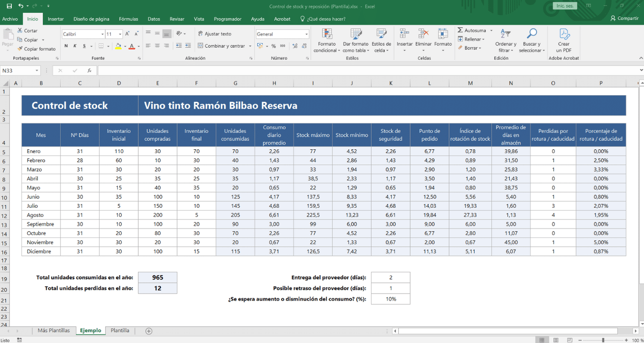Open the Fórmulas ribbon tab
The height and width of the screenshot is (343, 644).
[x=128, y=19]
